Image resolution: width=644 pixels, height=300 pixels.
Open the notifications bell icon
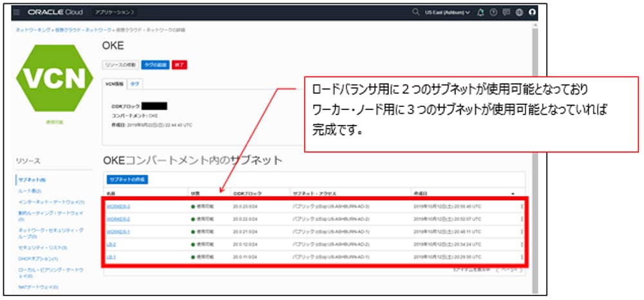coord(480,12)
